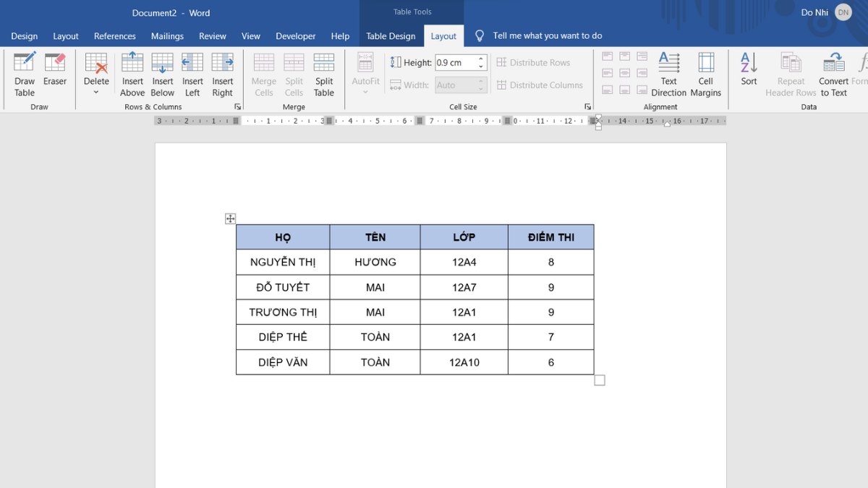
Task: Click the lightbulb Tell me icon
Action: tap(480, 35)
